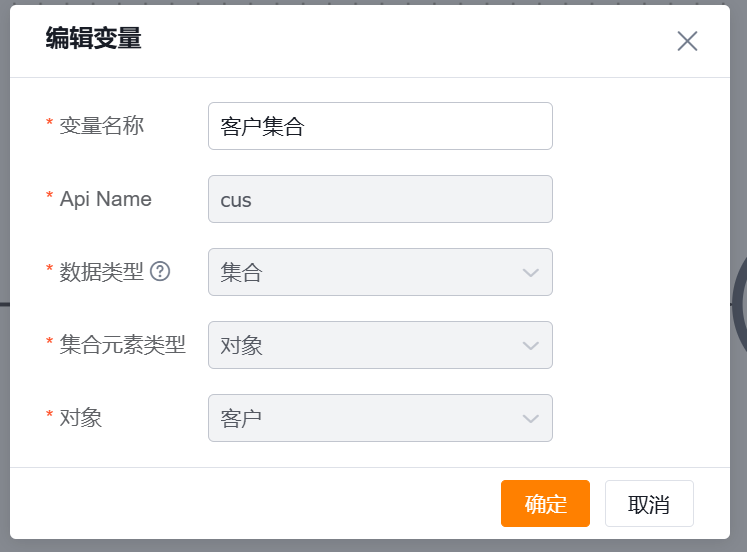Click the chevron arrow in 集合元素类型 field

tap(531, 345)
